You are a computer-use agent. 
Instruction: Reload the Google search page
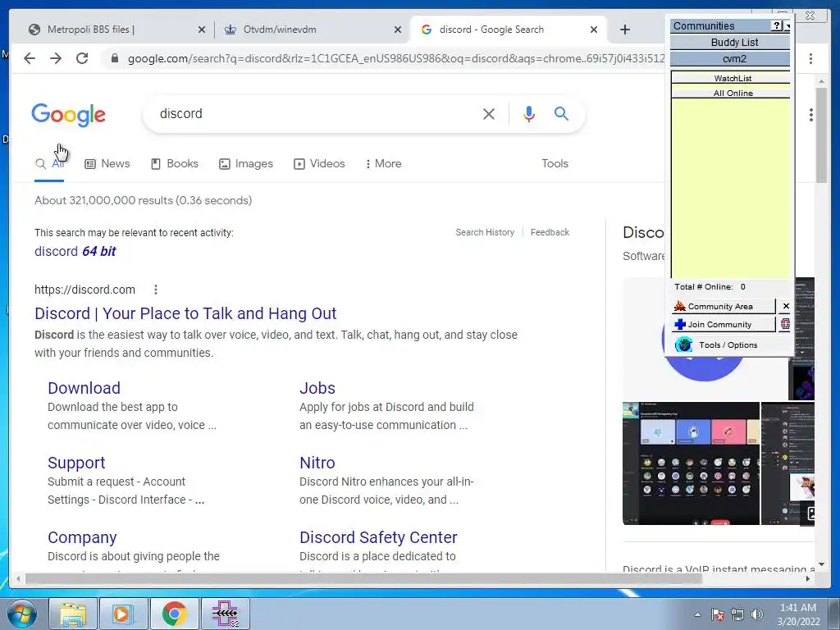click(82, 58)
